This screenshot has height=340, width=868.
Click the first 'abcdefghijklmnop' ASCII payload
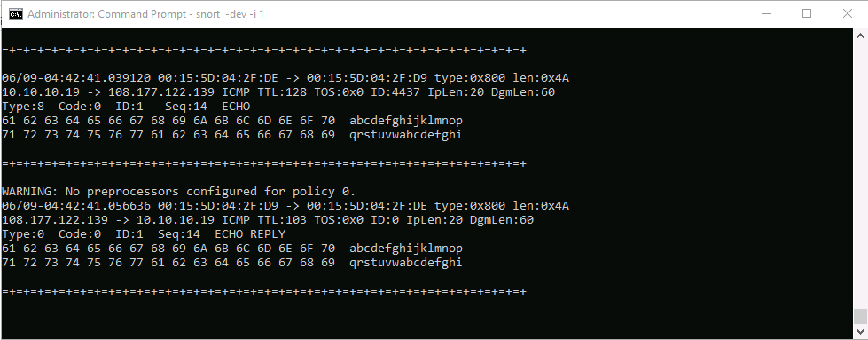coord(406,121)
